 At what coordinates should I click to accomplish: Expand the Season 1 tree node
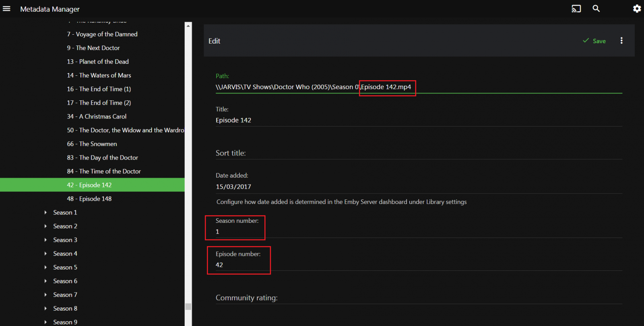(45, 212)
